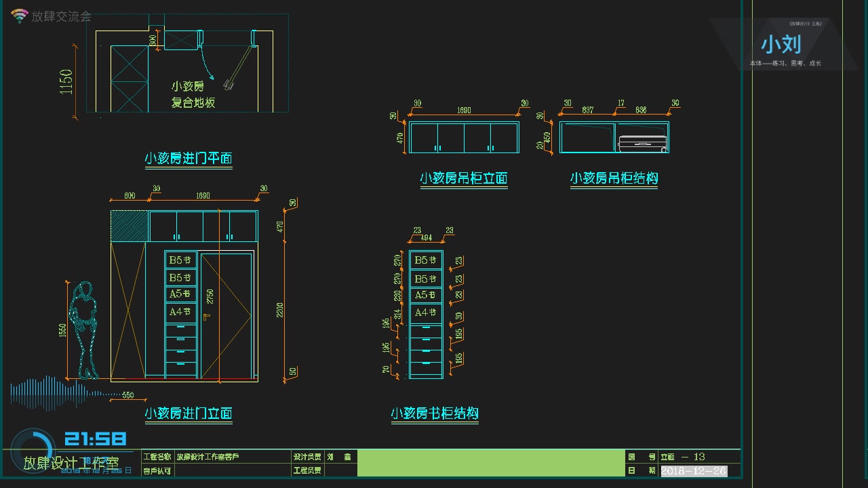Select the 小孩房吊柜立面 drawing title
The height and width of the screenshot is (488, 868).
coord(464,178)
